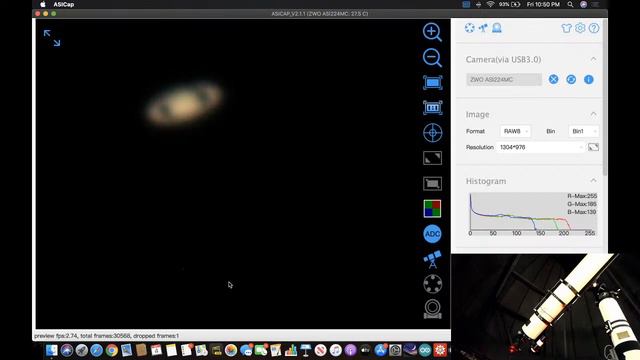
Task: Open the ASICap menu in menu bar
Action: (64, 4)
